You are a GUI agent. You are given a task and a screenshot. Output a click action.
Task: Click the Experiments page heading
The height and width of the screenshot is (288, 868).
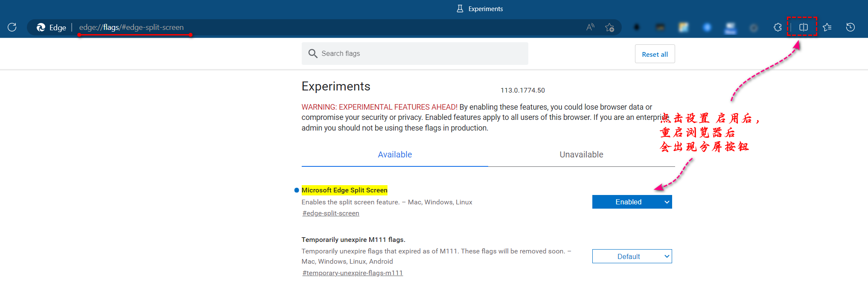tap(336, 86)
